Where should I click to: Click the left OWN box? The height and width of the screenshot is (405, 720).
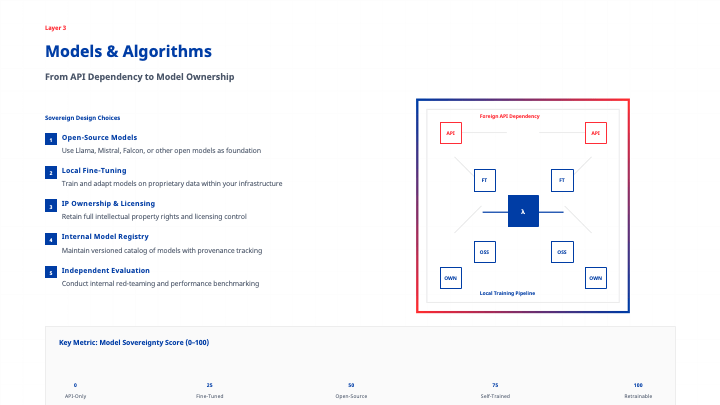(450, 277)
